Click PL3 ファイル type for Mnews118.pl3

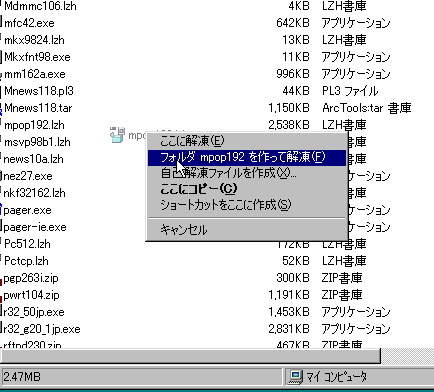pos(350,91)
